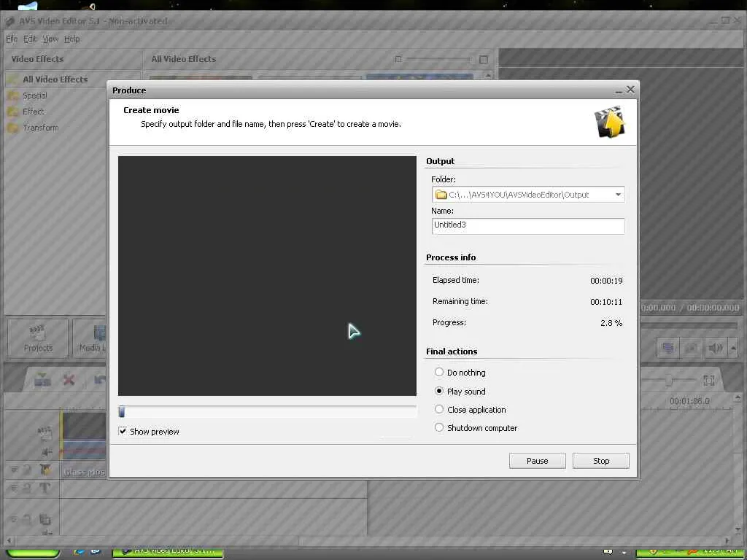Click the elapsed time value 00:00:19
747x560 pixels.
[x=606, y=281]
